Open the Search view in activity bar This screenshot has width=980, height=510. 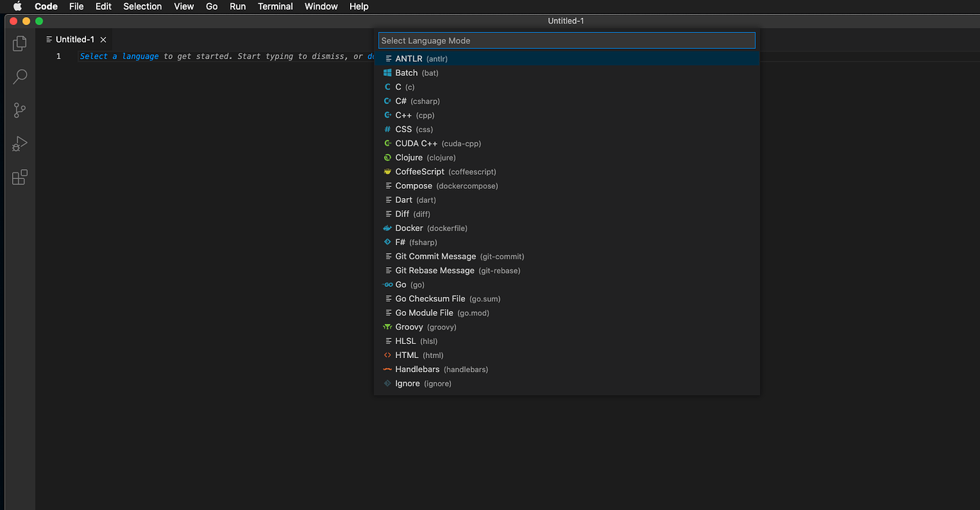pos(20,77)
